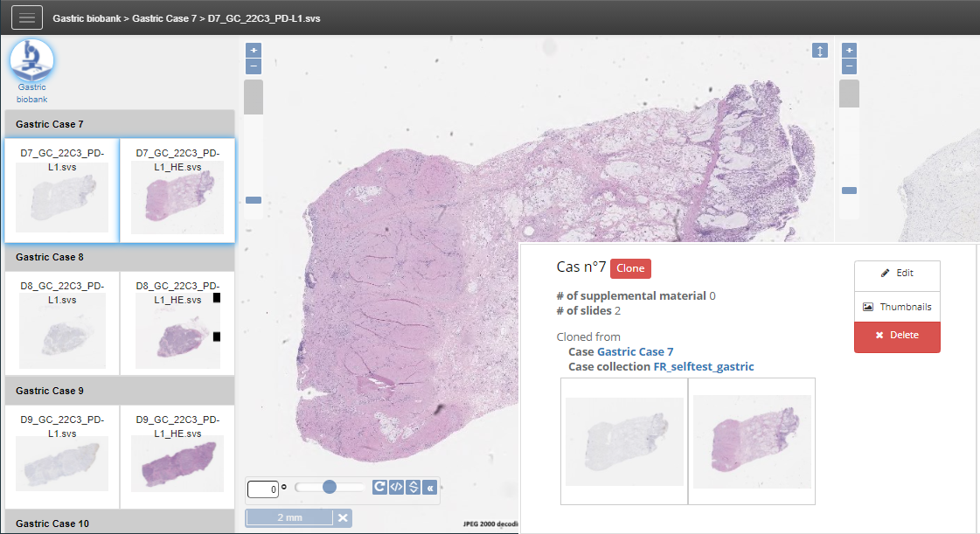Screen dimensions: 980x534
Task: Close the 2 mm scale bar
Action: tap(344, 518)
